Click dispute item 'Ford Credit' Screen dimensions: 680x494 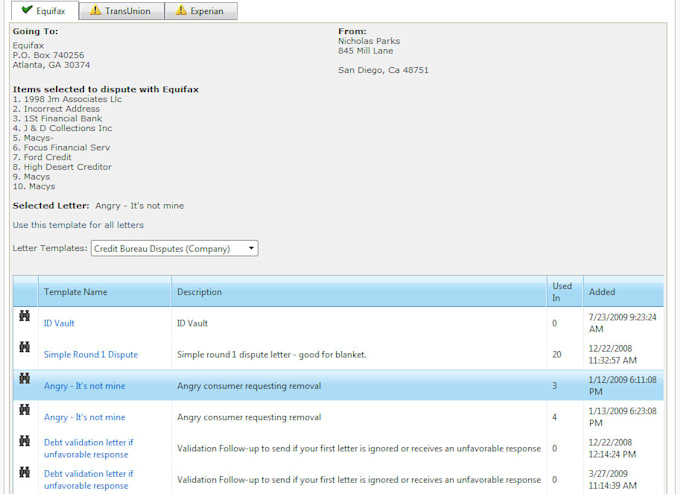pos(48,157)
